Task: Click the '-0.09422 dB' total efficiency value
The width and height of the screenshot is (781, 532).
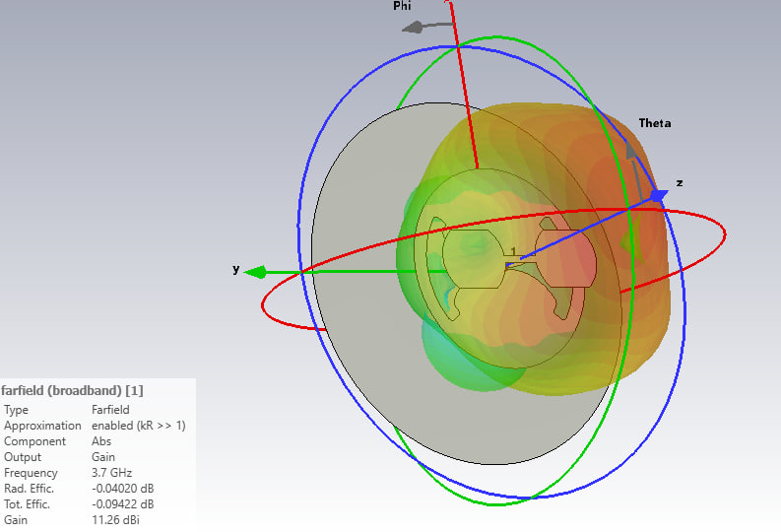Action: pyautogui.click(x=123, y=504)
